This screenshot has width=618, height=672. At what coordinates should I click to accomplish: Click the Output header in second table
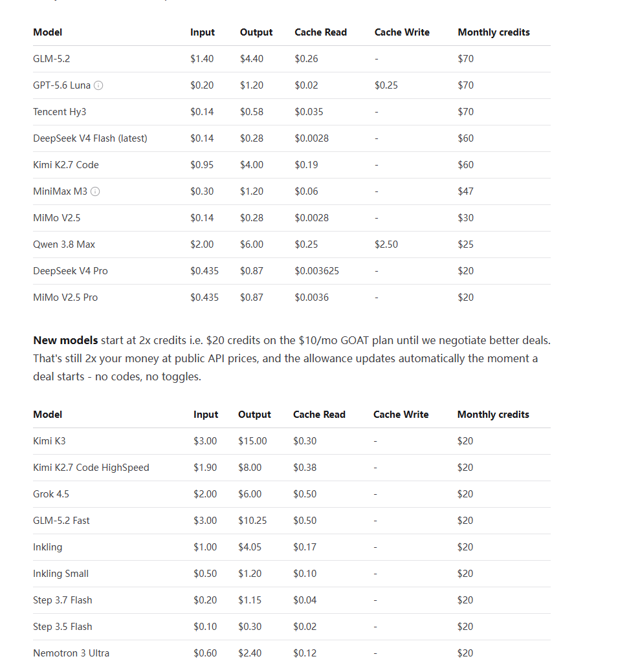coord(254,415)
